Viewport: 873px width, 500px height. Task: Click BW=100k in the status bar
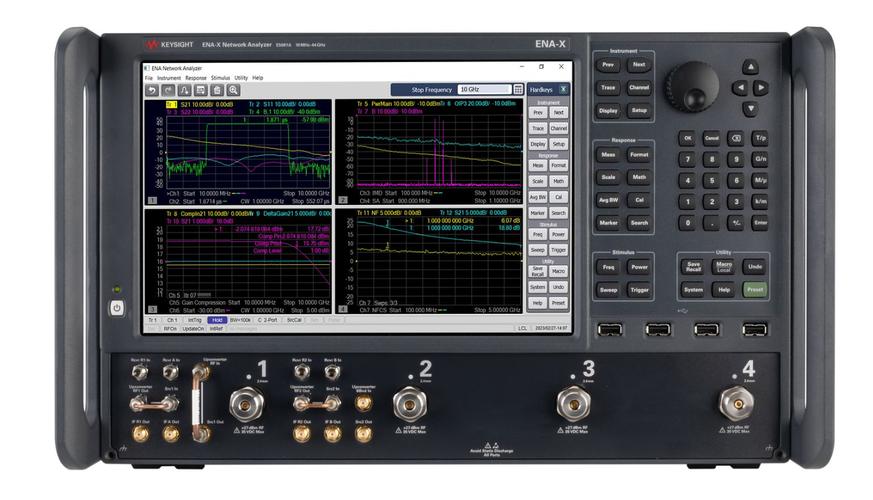[x=240, y=320]
